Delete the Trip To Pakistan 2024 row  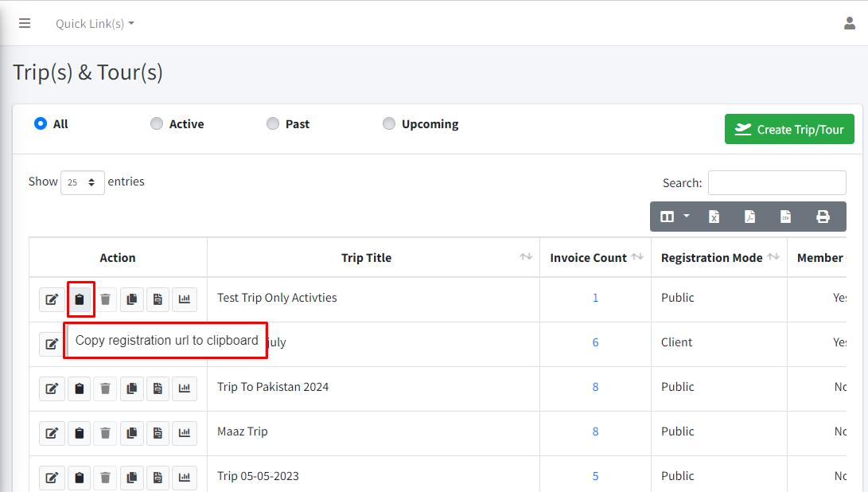[x=105, y=389]
